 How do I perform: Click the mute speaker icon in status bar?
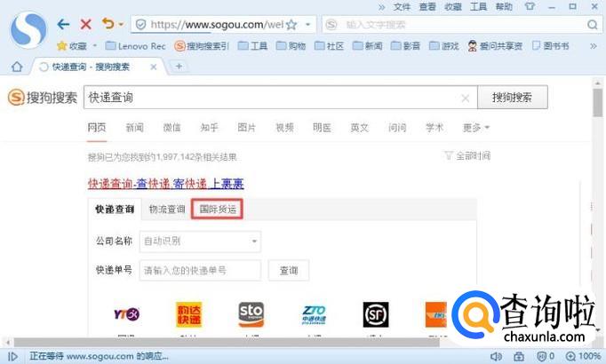click(496, 356)
